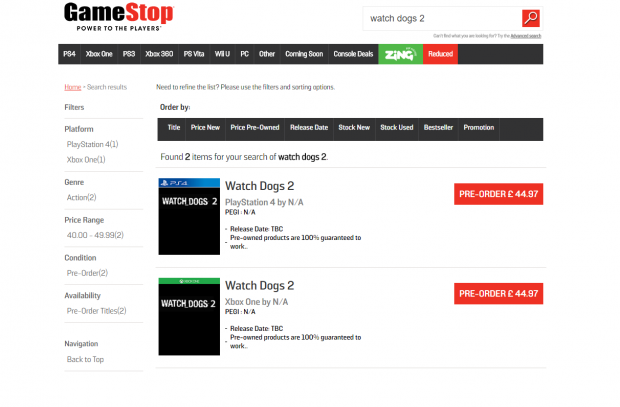This screenshot has height=407, width=620.
Task: Open the red Reduced menu item
Action: click(x=440, y=54)
